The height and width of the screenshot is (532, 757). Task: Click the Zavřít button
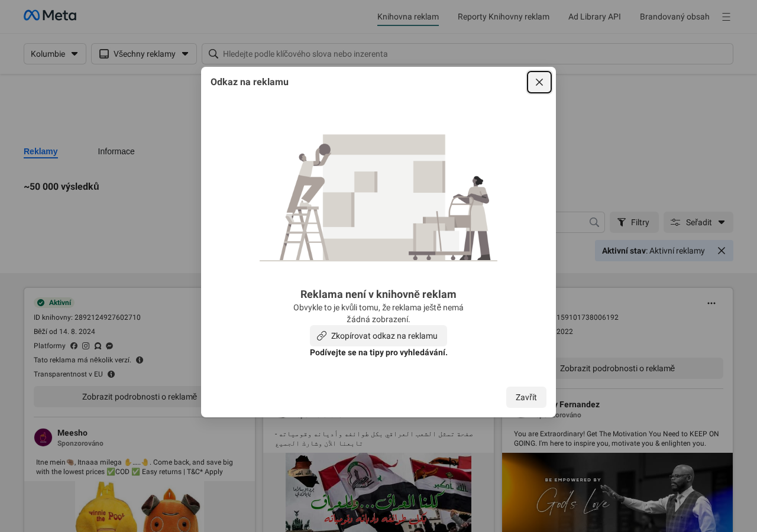tap(526, 397)
